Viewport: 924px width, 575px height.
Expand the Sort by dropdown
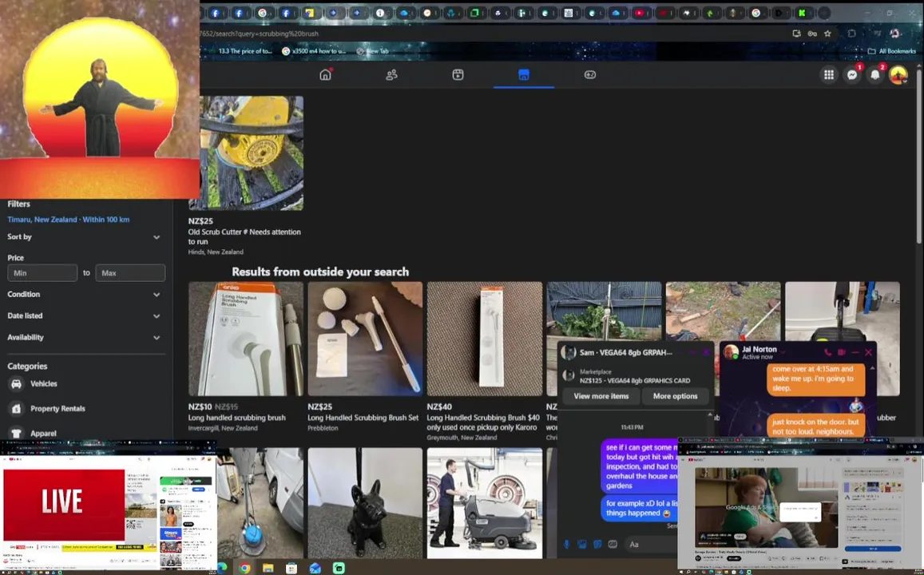coord(84,237)
